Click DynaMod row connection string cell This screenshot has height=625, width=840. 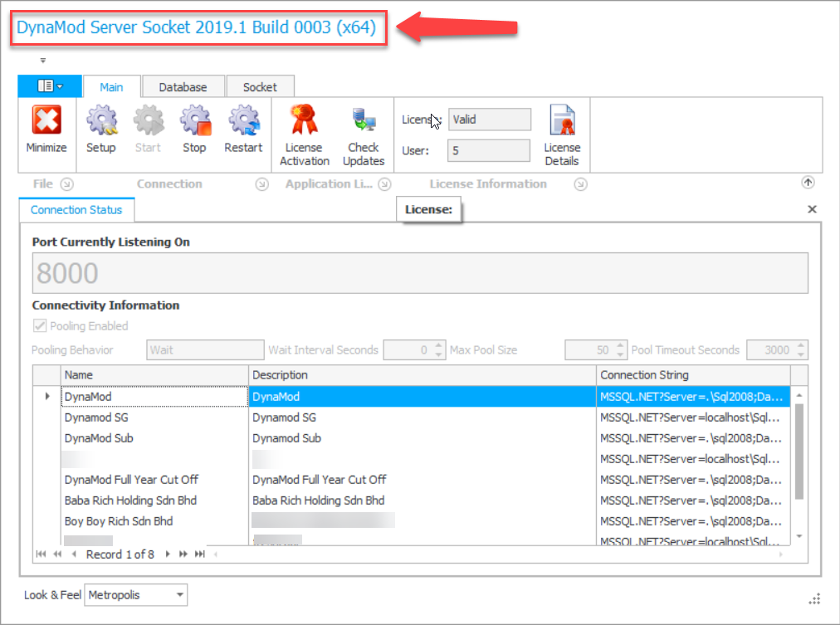(x=693, y=396)
